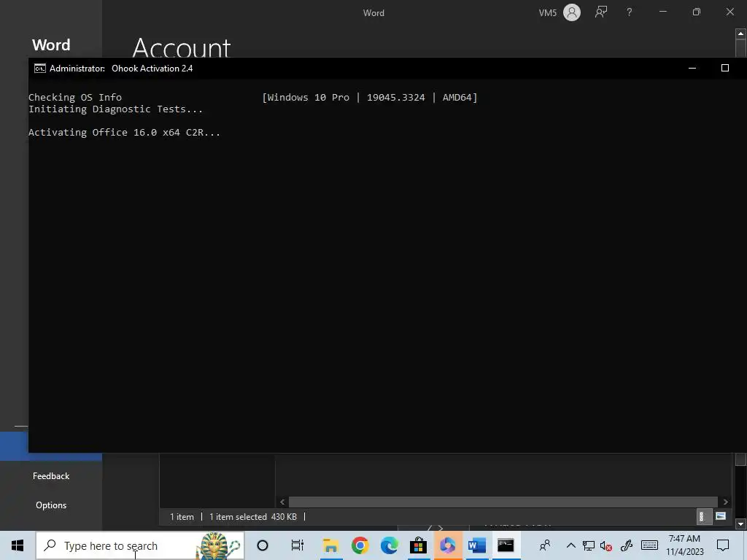Open the notification center icon
The image size is (747, 560).
723,545
